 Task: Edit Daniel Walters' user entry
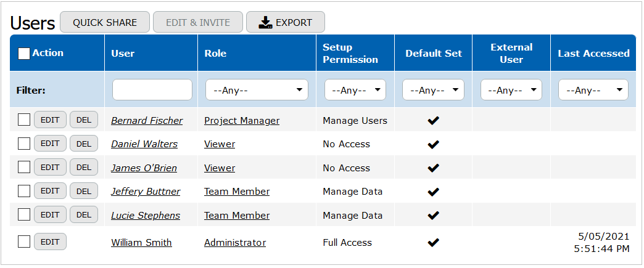(x=50, y=144)
